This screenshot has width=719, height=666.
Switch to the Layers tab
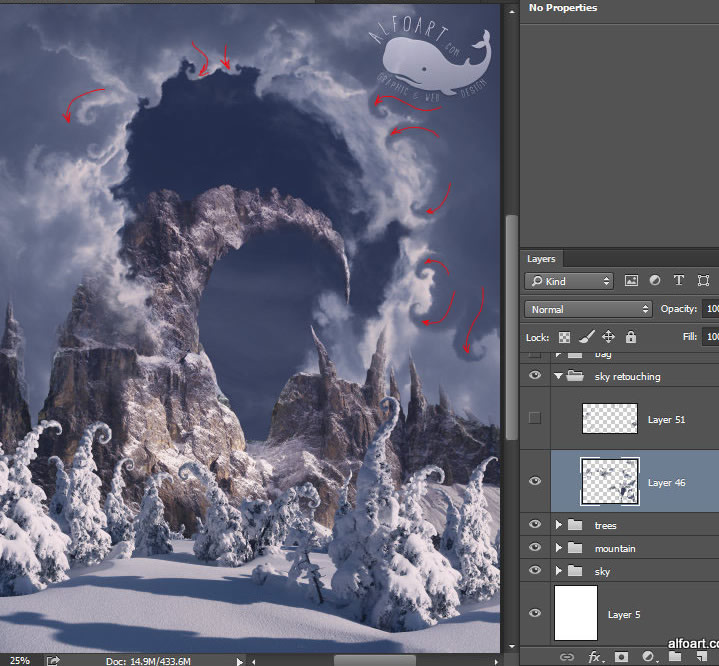541,259
